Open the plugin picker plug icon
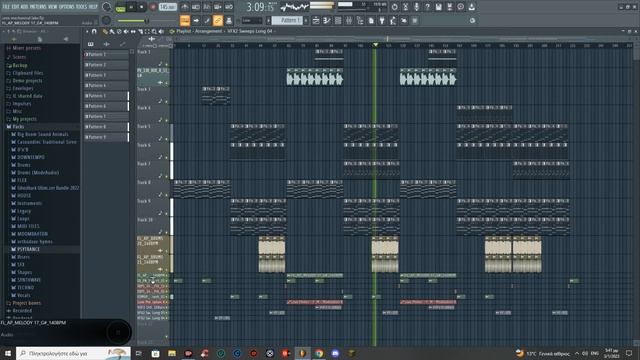Screen dimensions: 640x360 382,20
